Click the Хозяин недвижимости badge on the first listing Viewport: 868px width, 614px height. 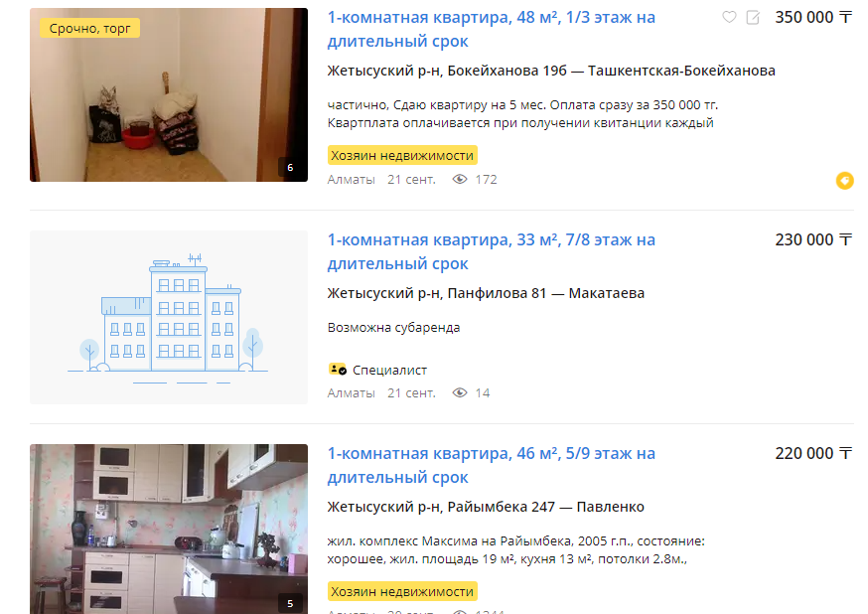(x=402, y=156)
